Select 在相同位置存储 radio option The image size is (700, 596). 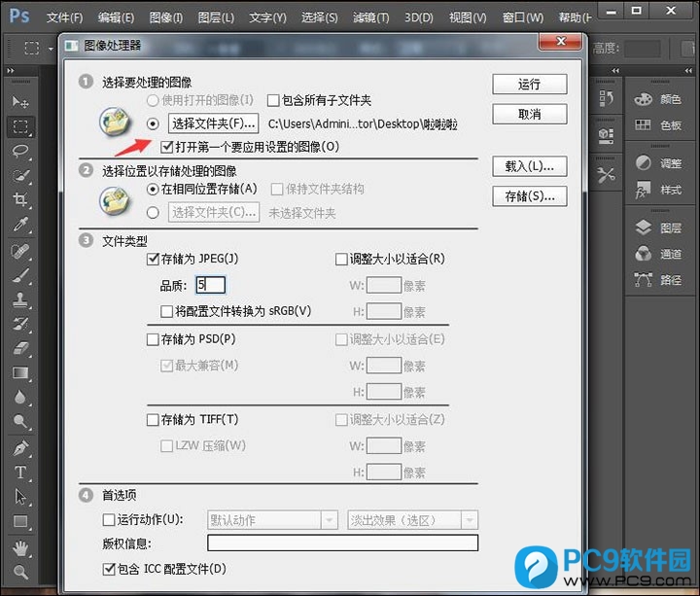click(153, 190)
